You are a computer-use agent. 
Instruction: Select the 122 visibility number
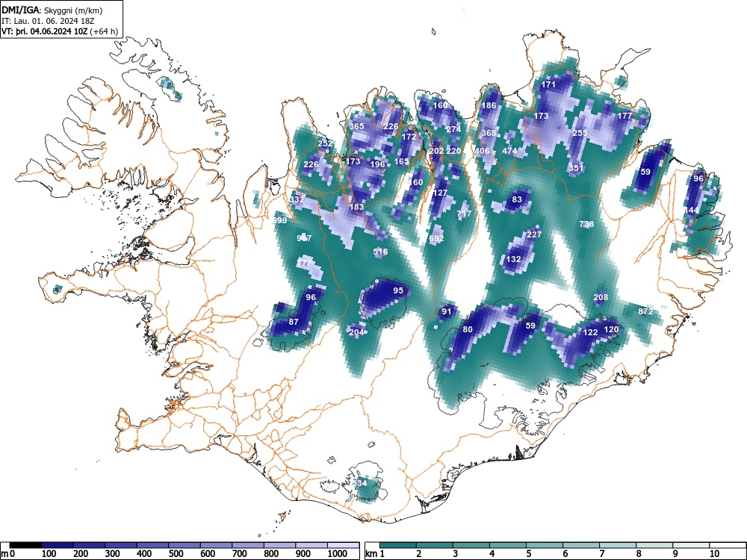point(590,332)
